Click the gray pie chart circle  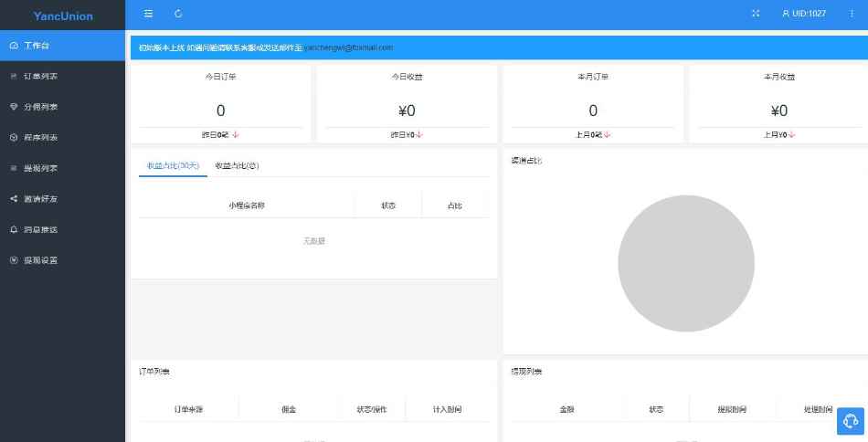pyautogui.click(x=685, y=264)
